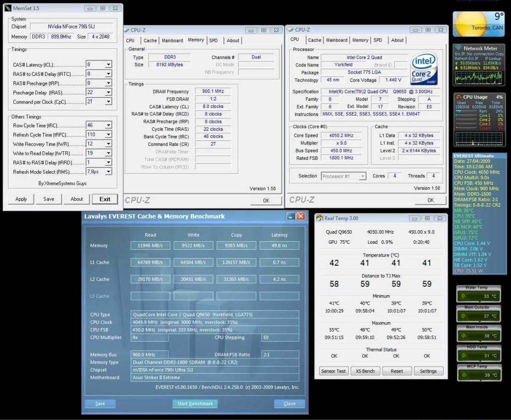Image resolution: width=511 pixels, height=420 pixels.
Task: Click Close in EVEREST benchmark window
Action: pyautogui.click(x=289, y=404)
